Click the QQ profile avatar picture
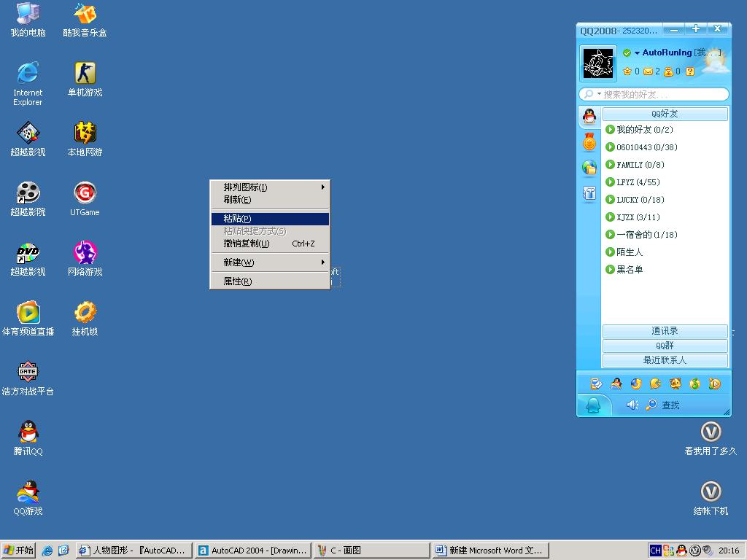 click(598, 63)
